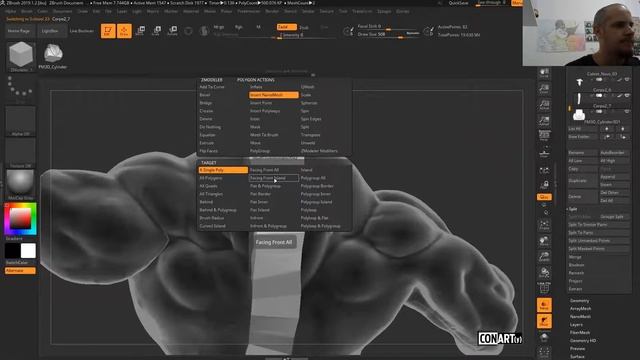The image size is (640, 360).
Task: Click the Actual size icon
Action: [x=544, y=105]
